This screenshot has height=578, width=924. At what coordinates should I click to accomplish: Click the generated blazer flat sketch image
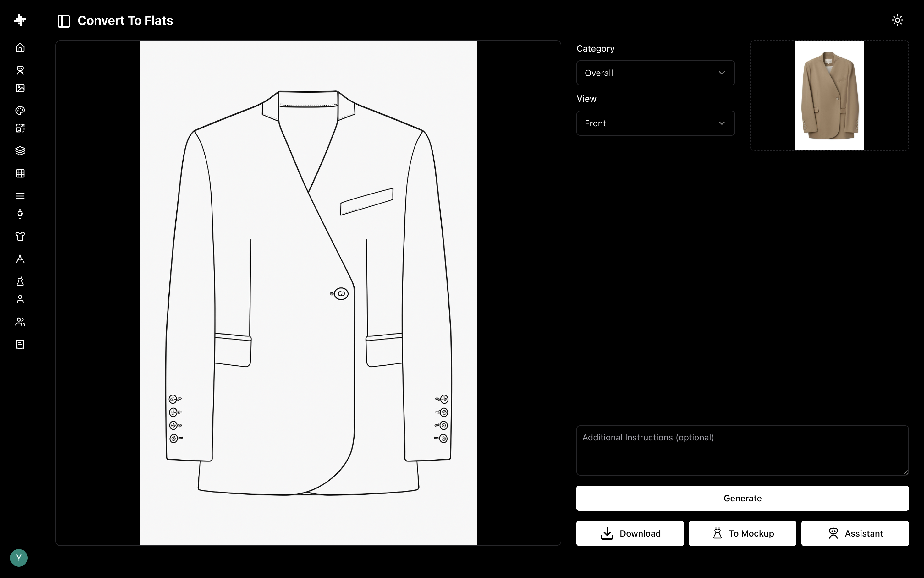[x=308, y=293]
